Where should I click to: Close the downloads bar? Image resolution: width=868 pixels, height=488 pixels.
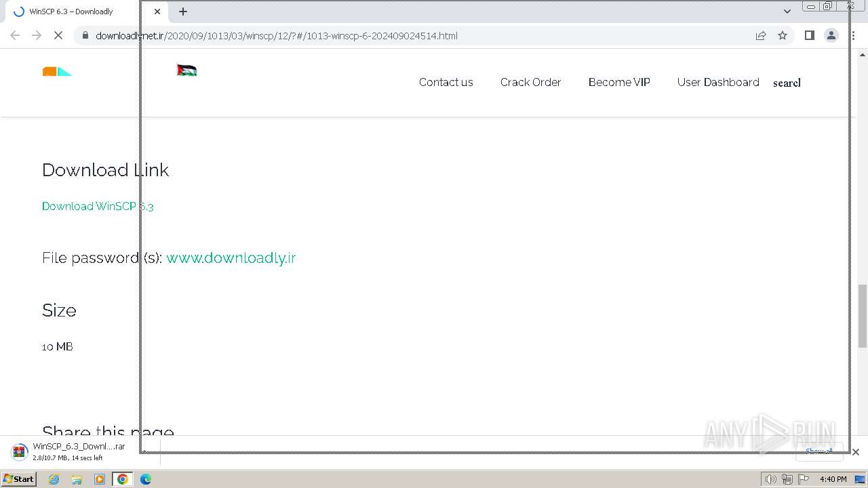click(856, 452)
